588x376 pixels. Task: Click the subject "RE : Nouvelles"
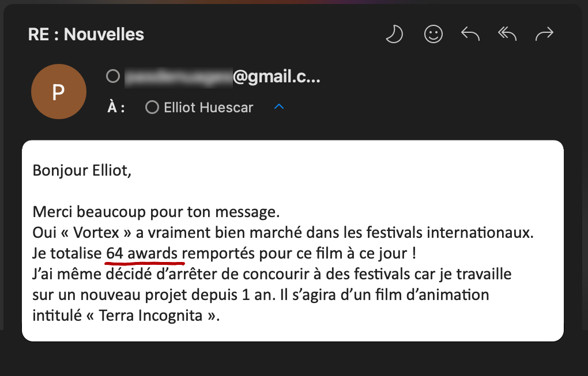[x=86, y=35]
